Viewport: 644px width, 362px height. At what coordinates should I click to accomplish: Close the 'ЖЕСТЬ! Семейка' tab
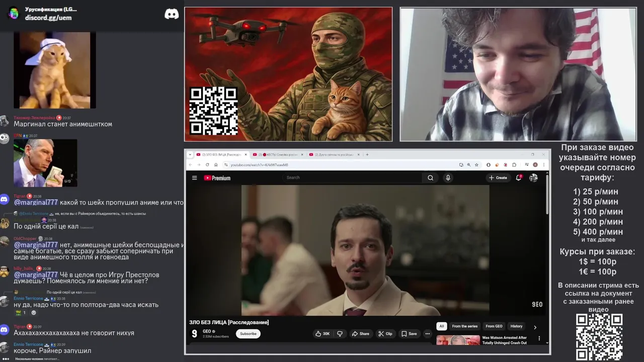[302, 154]
